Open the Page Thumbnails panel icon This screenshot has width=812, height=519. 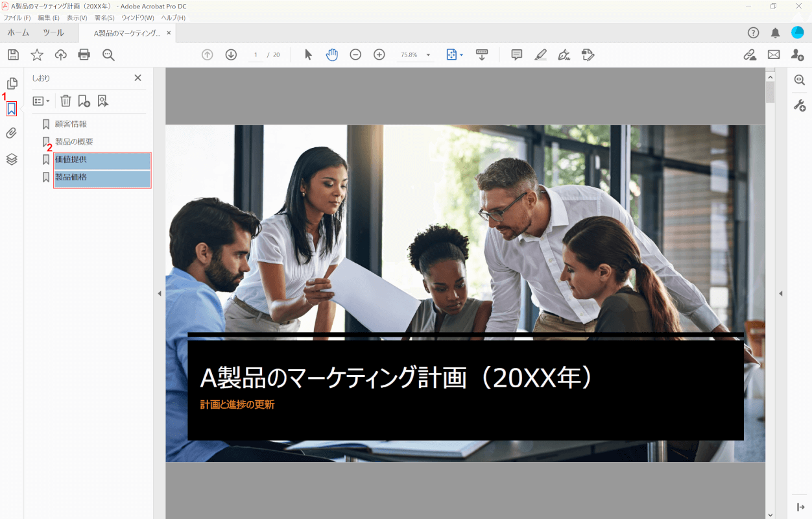(12, 83)
